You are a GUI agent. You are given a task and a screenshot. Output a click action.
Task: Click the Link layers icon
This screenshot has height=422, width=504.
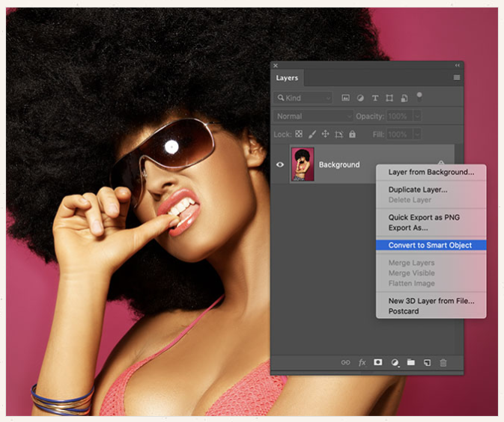pyautogui.click(x=345, y=363)
